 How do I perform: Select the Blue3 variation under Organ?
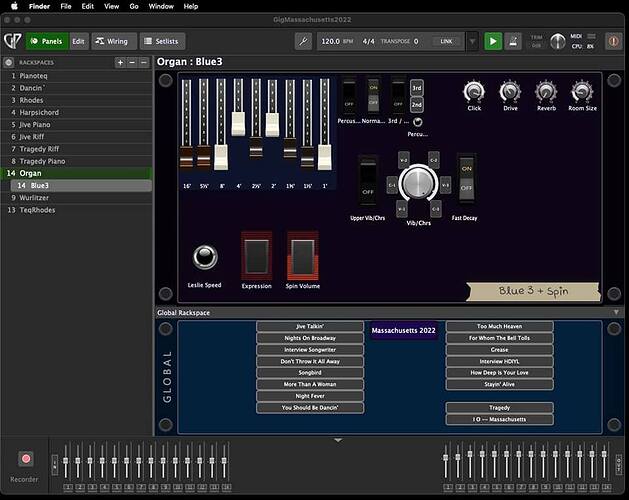click(x=81, y=185)
